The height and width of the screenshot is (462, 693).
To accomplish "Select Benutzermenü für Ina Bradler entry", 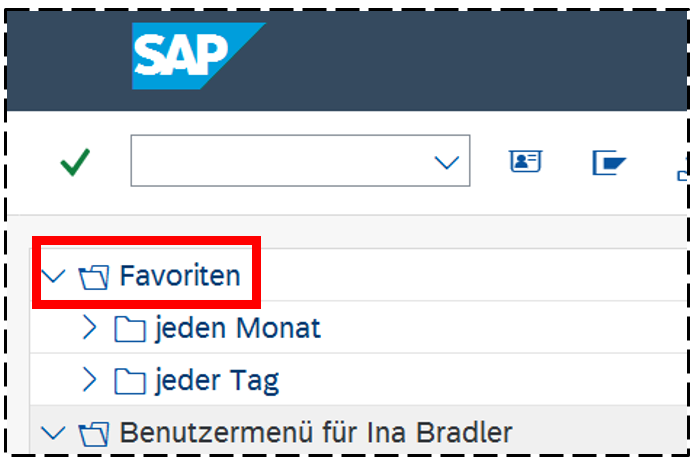I will (x=315, y=433).
